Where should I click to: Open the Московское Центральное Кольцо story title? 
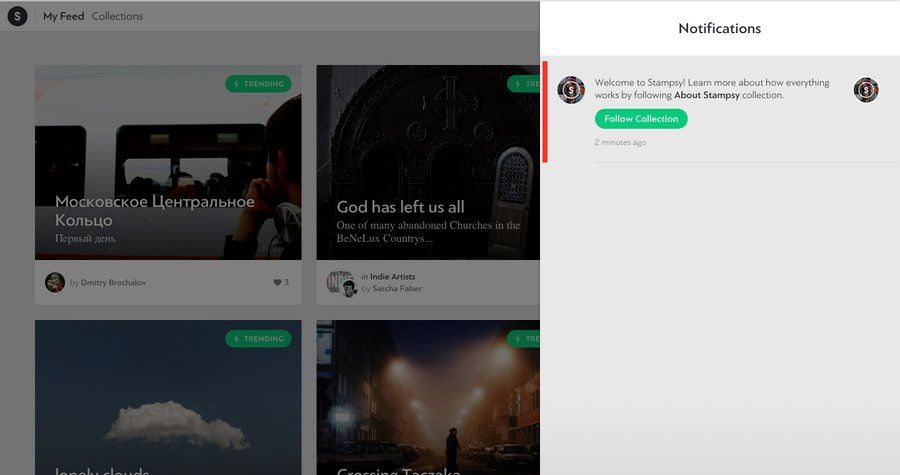point(155,210)
